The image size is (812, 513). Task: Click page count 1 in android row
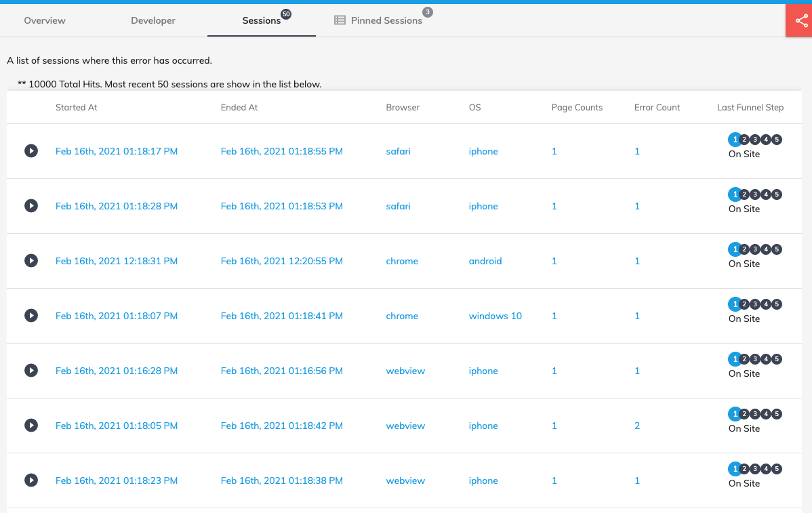pos(554,261)
